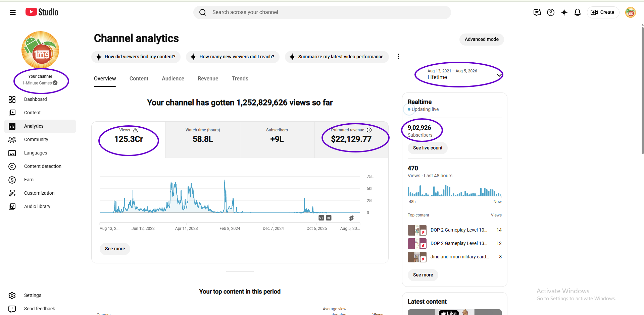
Task: Open the Lifetime date range dropdown
Action: pos(464,74)
